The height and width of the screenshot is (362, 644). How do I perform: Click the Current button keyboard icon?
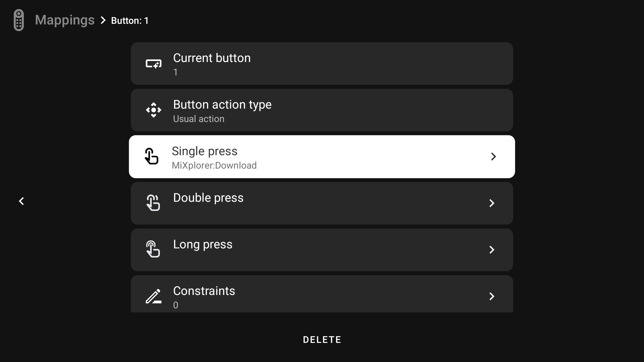click(154, 64)
